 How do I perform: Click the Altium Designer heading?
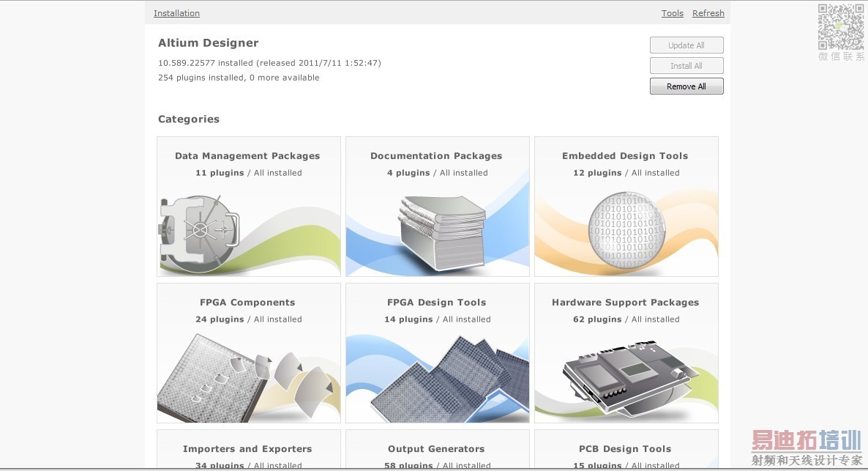coord(208,43)
